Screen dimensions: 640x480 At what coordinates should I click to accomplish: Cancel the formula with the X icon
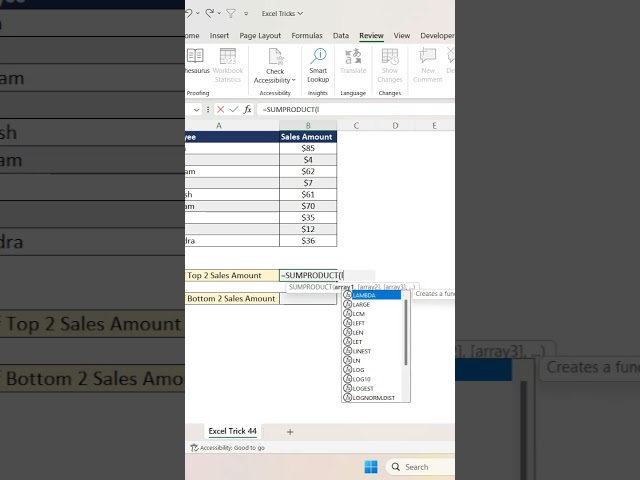(x=221, y=109)
